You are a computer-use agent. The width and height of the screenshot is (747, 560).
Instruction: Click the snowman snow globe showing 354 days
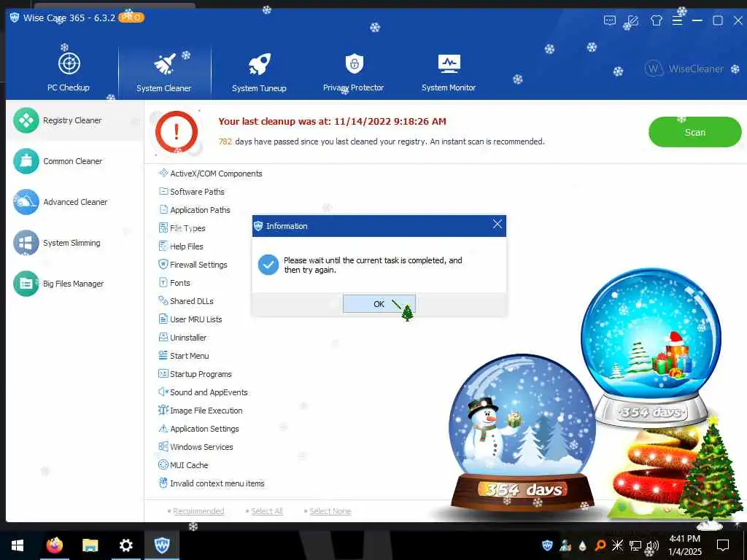click(522, 433)
